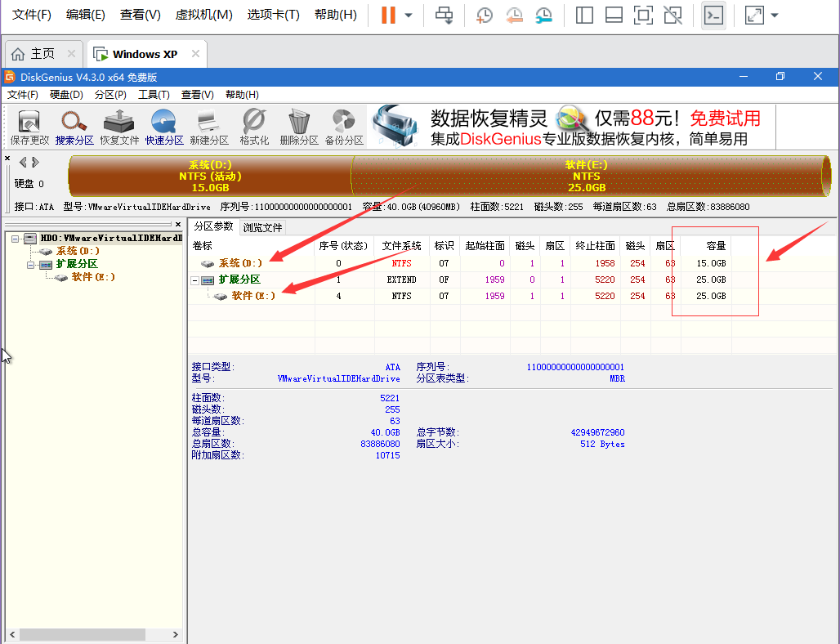Image resolution: width=840 pixels, height=644 pixels.
Task: Open VMware 文件(F) menu
Action: tap(32, 15)
